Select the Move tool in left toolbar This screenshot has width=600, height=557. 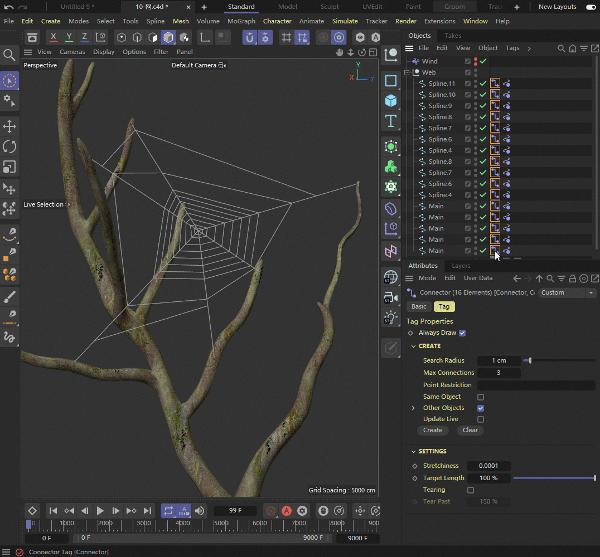pos(10,127)
